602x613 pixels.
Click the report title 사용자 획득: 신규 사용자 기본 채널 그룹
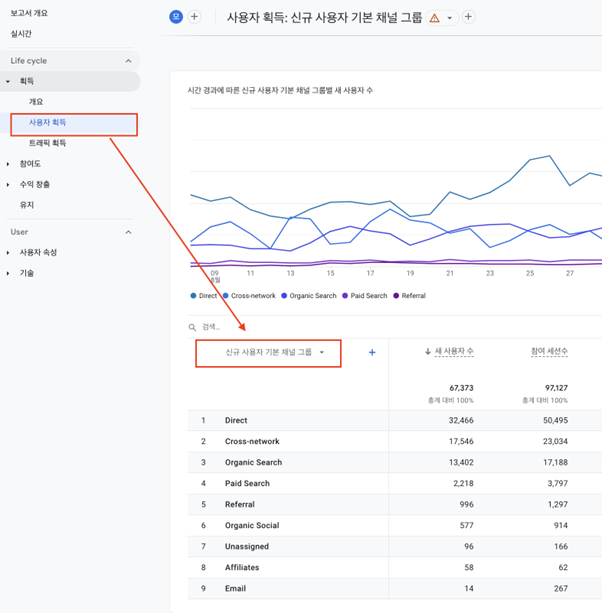point(324,18)
